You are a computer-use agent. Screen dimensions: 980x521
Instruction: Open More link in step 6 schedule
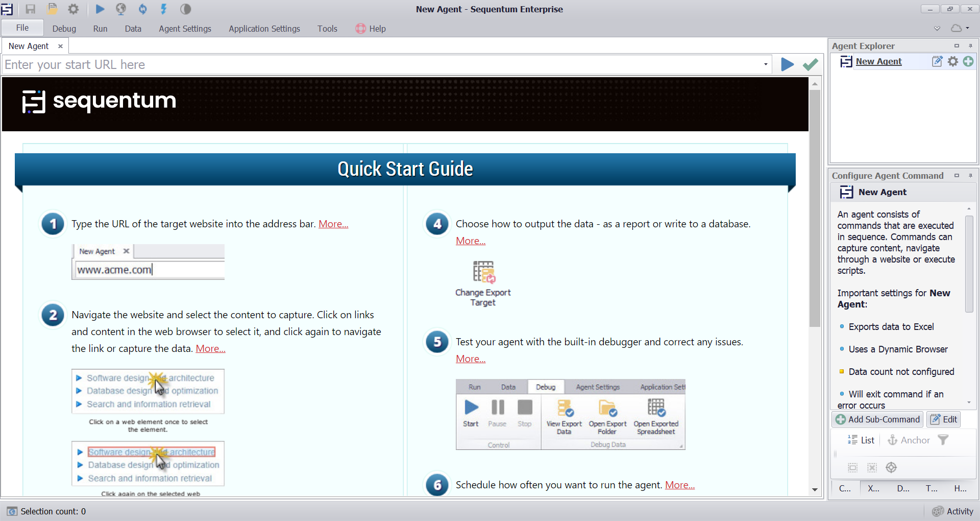coord(680,485)
